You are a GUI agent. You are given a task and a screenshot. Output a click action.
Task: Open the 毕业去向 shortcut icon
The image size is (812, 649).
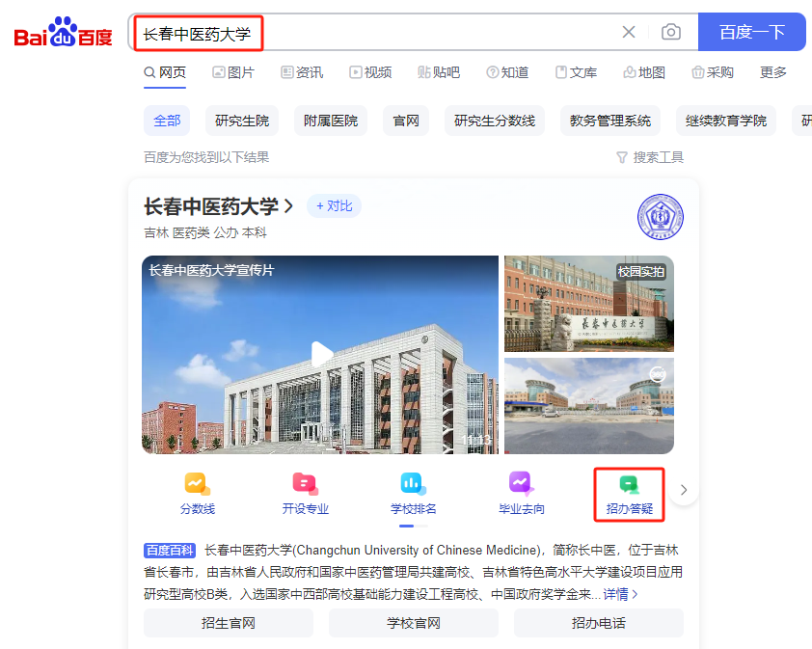(x=522, y=494)
